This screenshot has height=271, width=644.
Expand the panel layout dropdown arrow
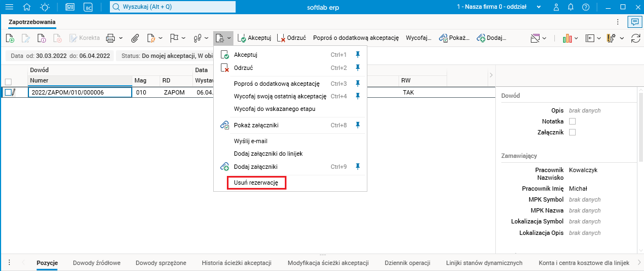[599, 38]
